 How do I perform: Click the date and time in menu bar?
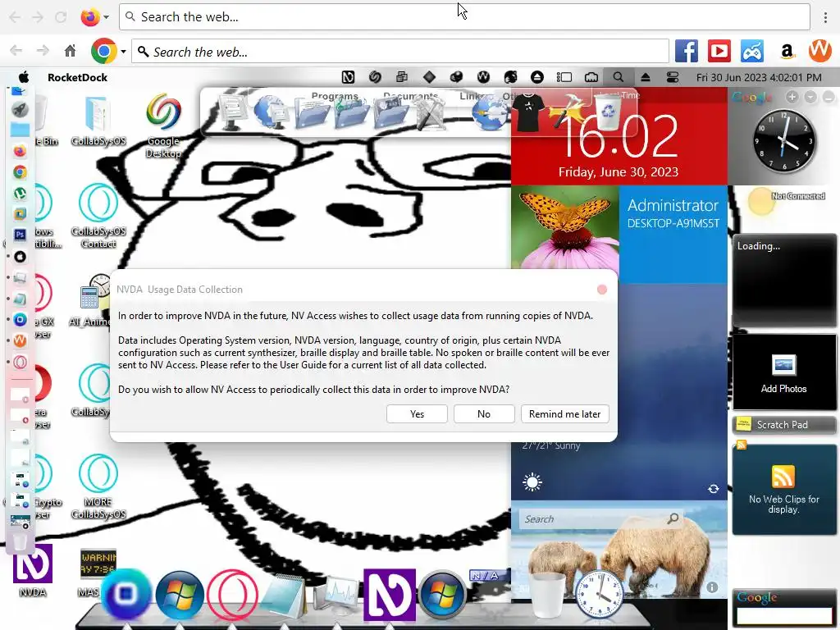759,77
